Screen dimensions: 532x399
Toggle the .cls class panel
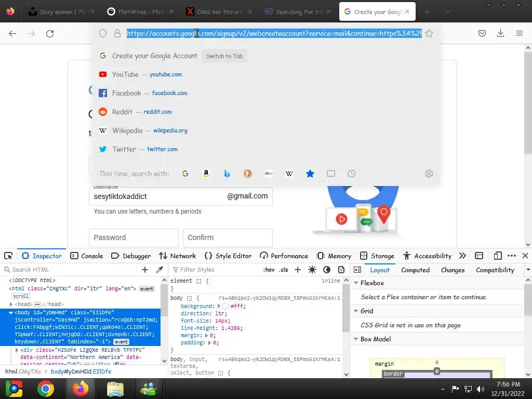point(284,270)
